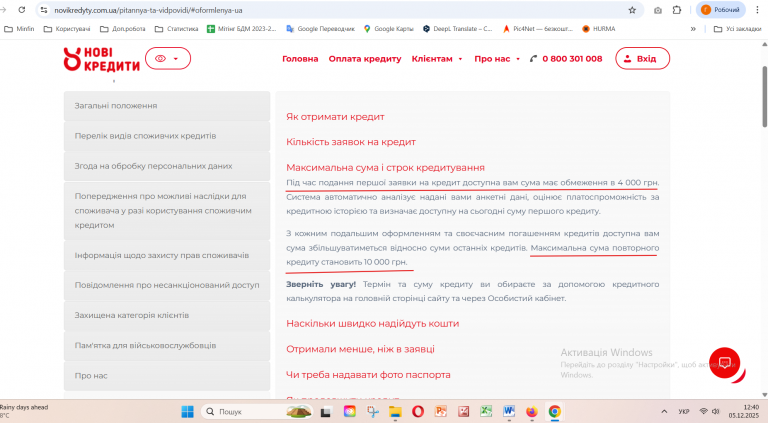The height and width of the screenshot is (423, 768).
Task: Open the DeepL Translate bookmark
Action: 457,29
